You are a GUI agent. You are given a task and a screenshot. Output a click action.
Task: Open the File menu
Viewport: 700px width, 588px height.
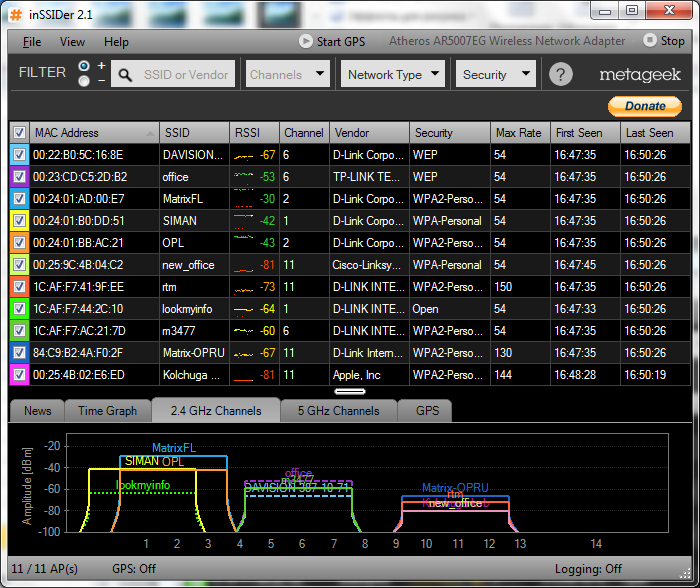click(32, 42)
